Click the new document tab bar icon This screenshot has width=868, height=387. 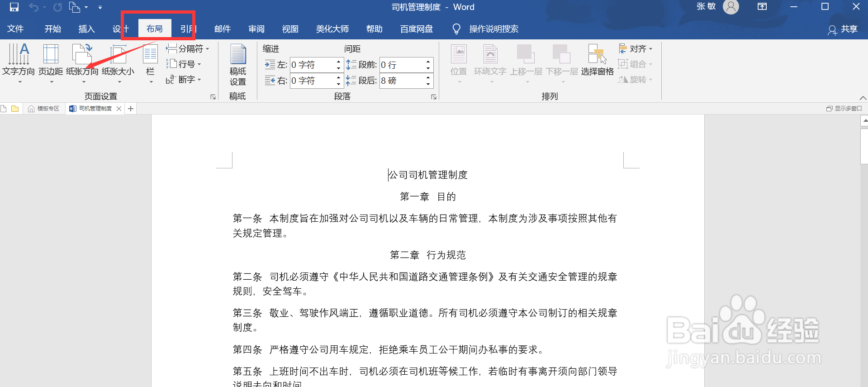pos(4,109)
